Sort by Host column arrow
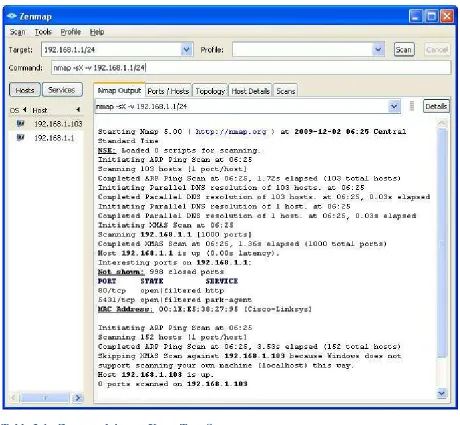Viewport: 460px width, 425px height. tap(78, 109)
